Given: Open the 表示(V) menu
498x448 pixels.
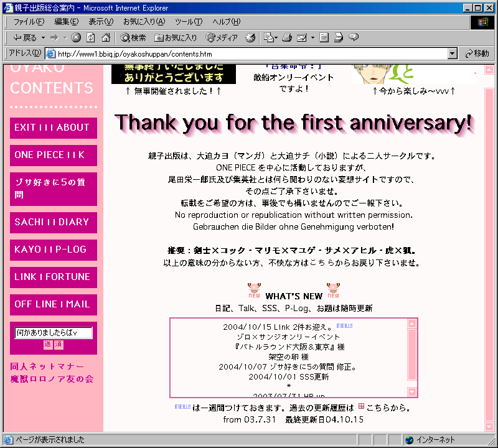Looking at the screenshot, I should [x=101, y=22].
